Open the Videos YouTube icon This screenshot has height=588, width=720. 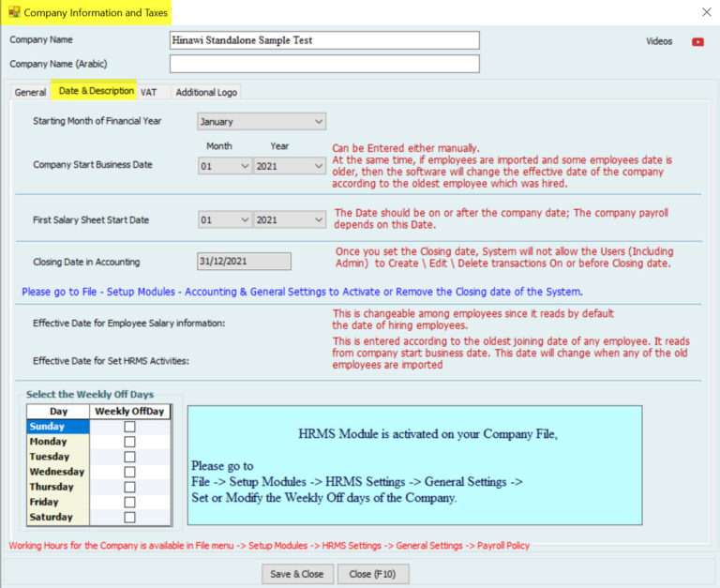tap(697, 41)
